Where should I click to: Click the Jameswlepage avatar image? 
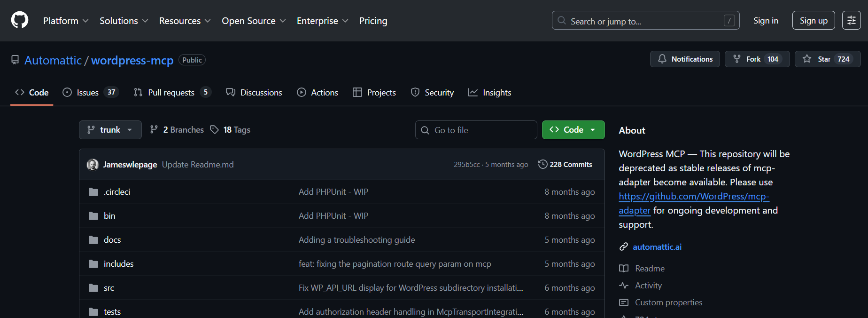click(x=93, y=165)
